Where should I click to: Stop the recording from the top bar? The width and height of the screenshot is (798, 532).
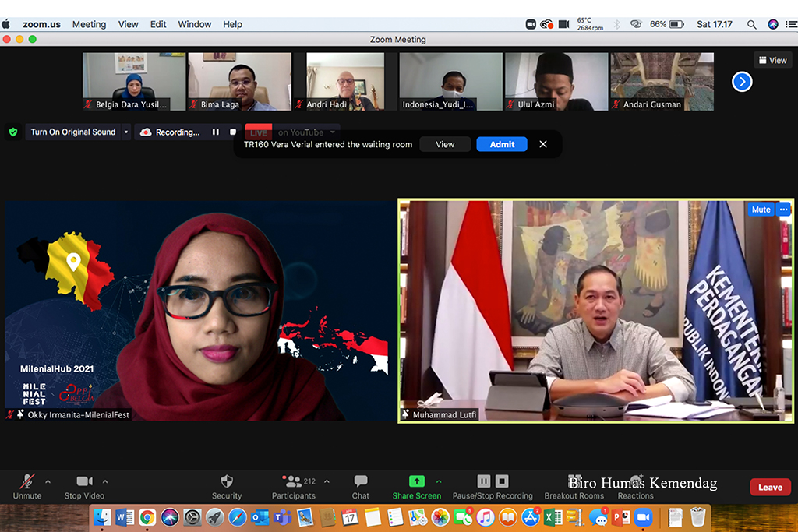pos(233,132)
